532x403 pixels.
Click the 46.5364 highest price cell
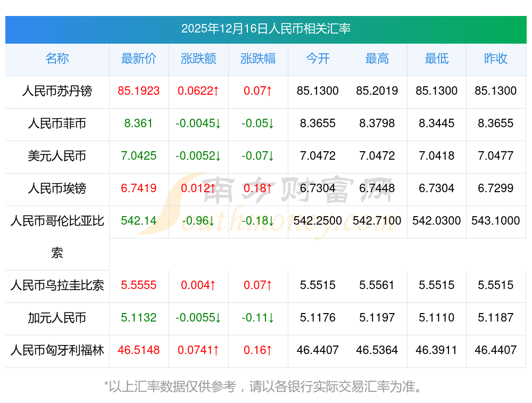pos(377,350)
